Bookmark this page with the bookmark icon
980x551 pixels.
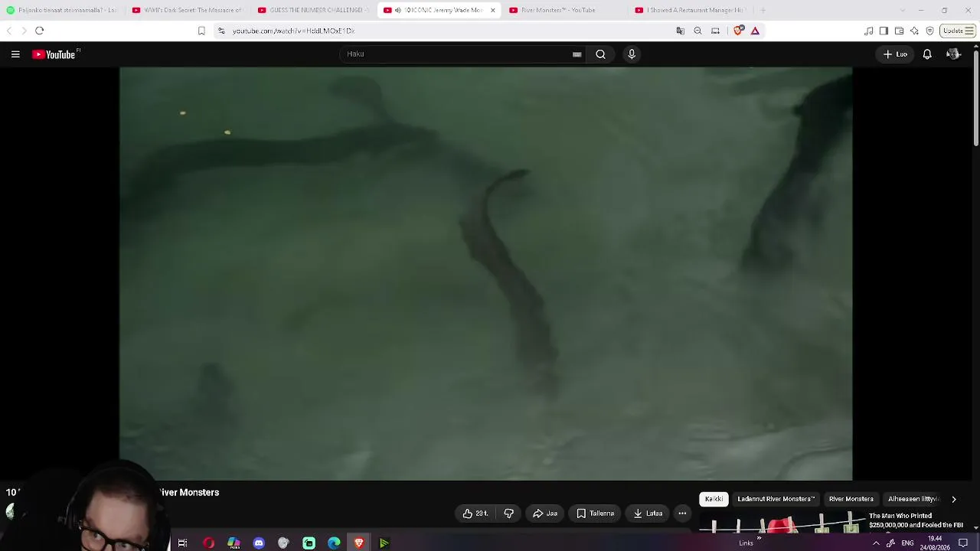point(201,31)
